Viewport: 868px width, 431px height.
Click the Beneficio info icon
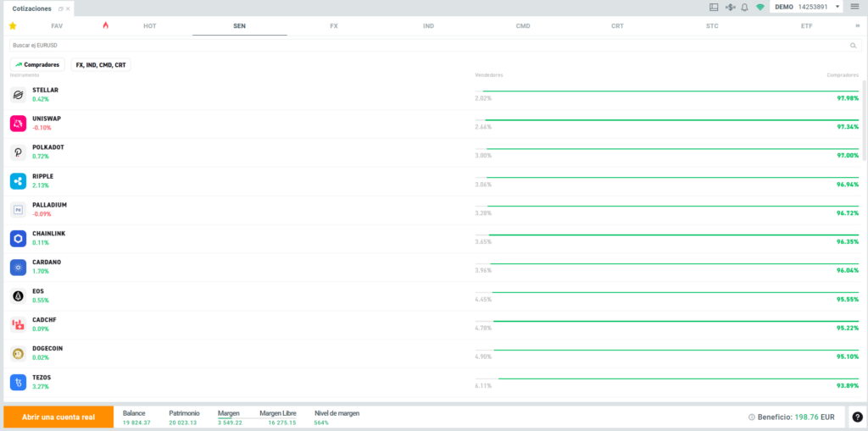tap(751, 417)
